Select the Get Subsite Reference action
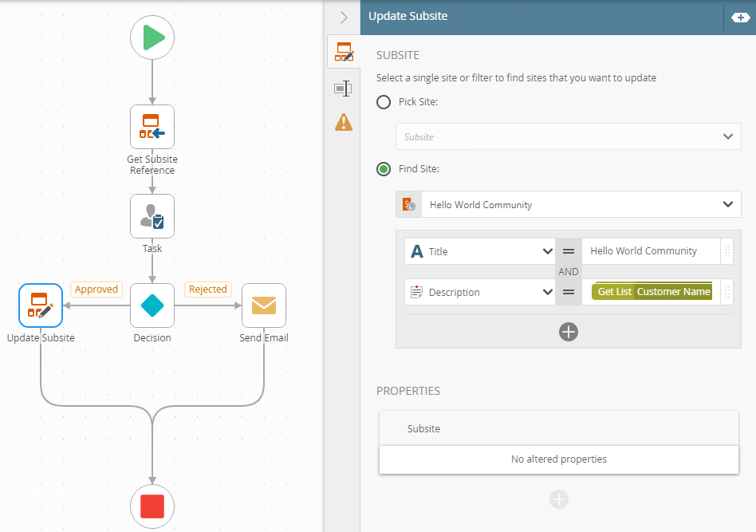 pyautogui.click(x=152, y=127)
